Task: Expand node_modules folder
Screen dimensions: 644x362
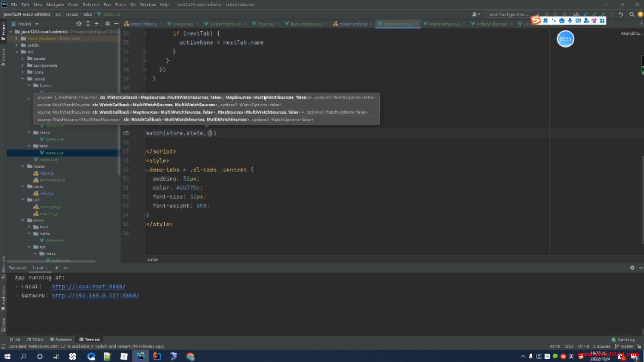Action: 16,39
